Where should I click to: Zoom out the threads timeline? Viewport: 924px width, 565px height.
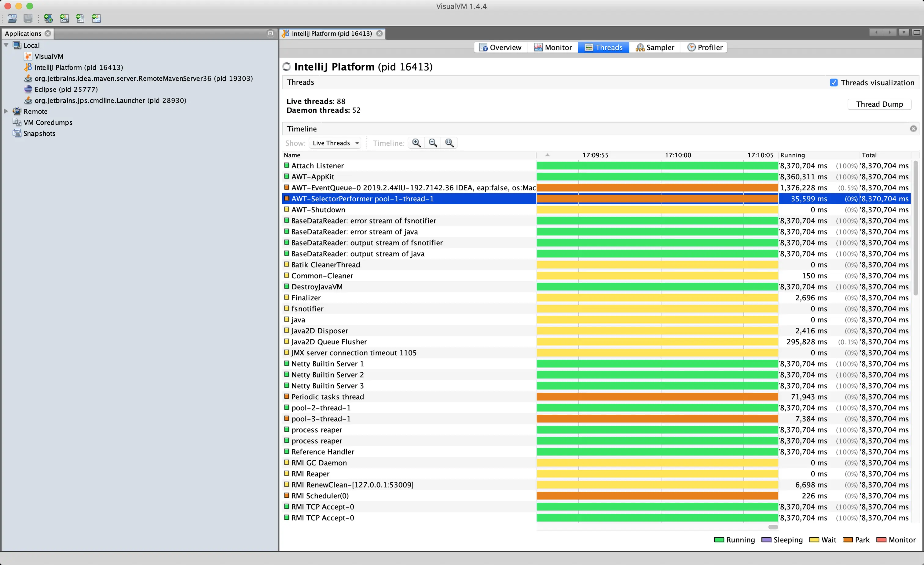click(x=433, y=143)
